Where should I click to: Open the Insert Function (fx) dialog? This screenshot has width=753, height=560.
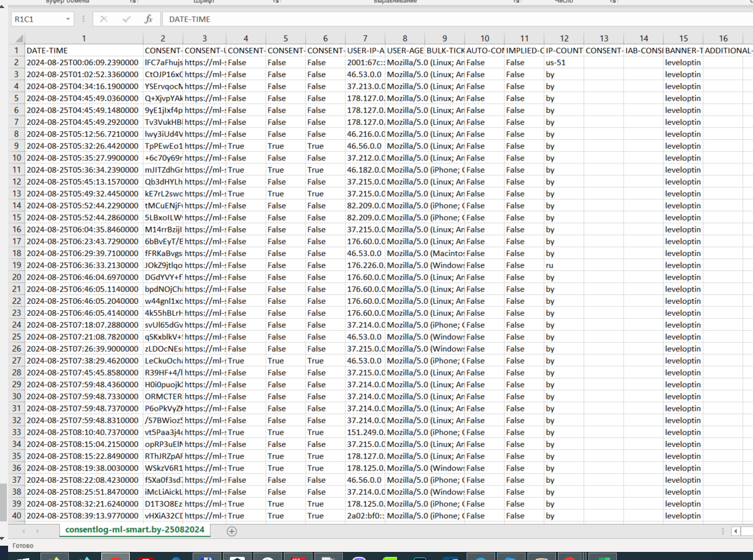point(148,19)
